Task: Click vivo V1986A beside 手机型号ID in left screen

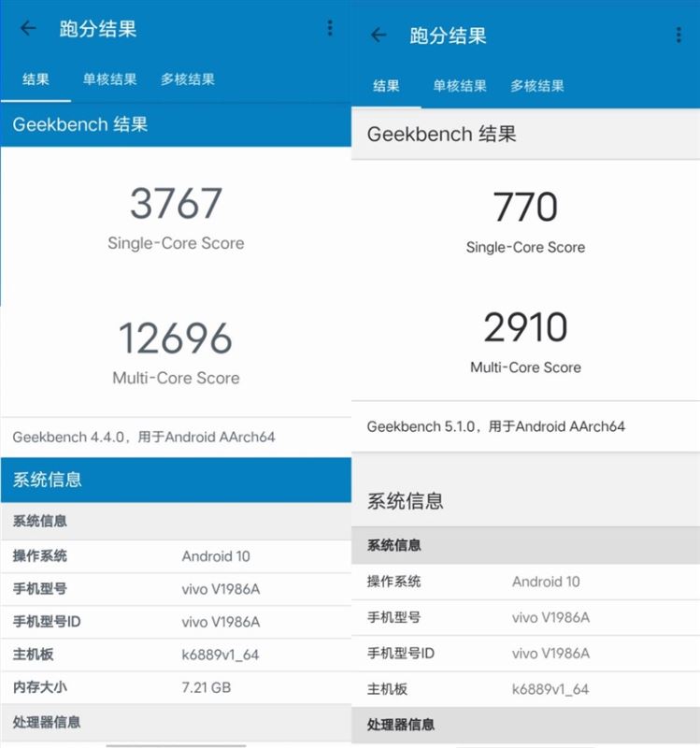Action: click(221, 622)
